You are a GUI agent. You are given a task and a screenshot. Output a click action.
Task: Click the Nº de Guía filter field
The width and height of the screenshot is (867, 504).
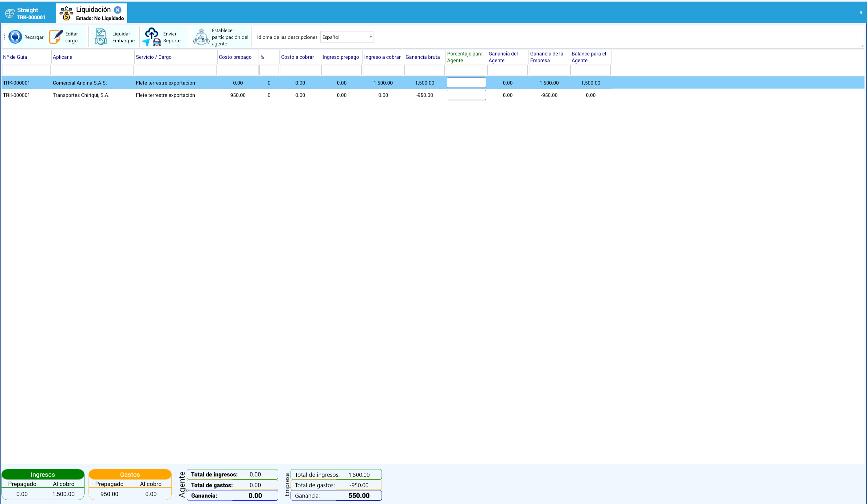click(x=26, y=70)
